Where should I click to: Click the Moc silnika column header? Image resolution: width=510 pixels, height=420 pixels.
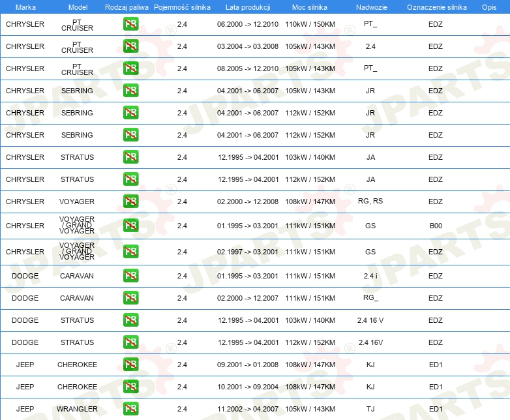point(310,7)
